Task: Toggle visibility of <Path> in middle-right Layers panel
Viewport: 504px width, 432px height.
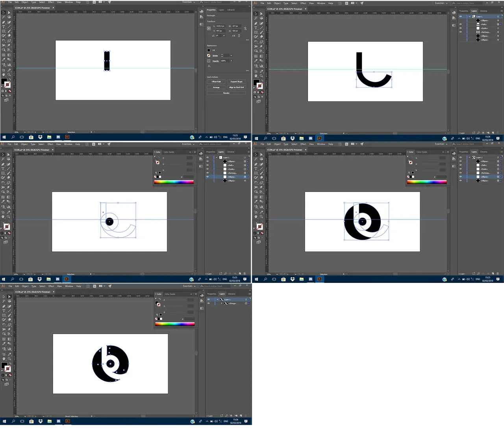Action: click(460, 165)
